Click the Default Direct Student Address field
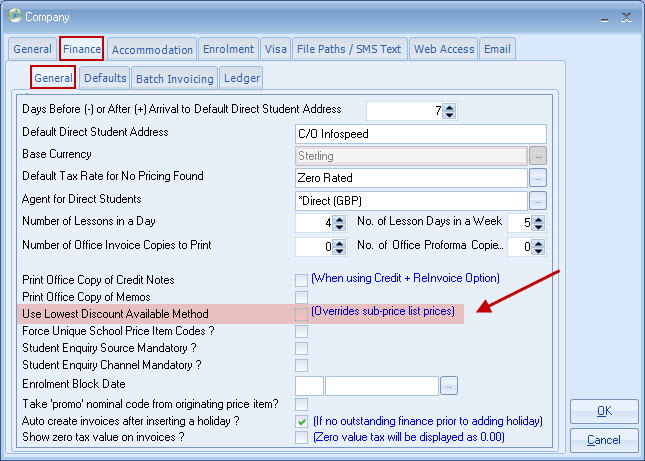 coord(420,134)
